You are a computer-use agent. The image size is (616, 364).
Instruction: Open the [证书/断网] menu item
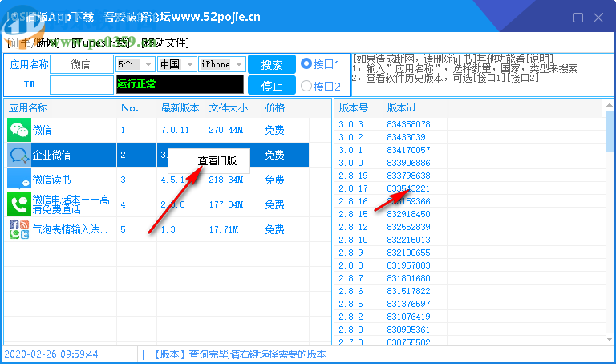pos(34,42)
